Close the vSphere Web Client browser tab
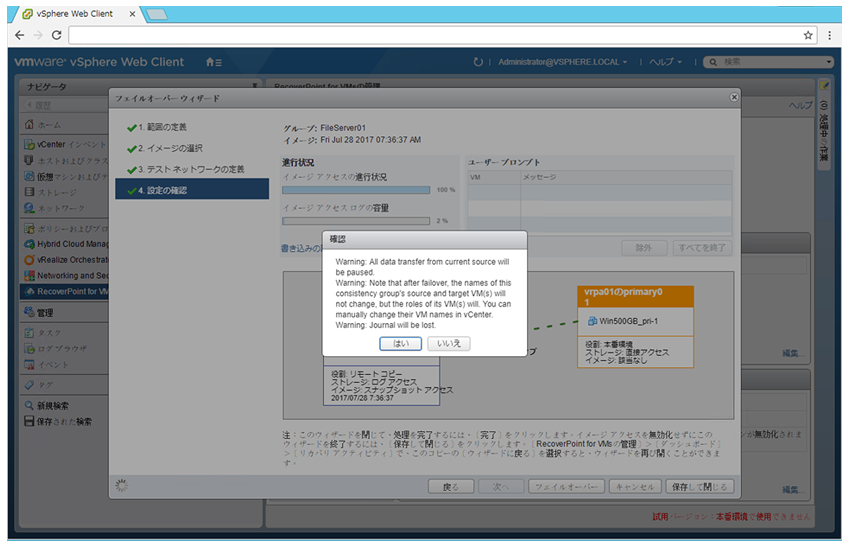Viewport: 850px width, 545px height. point(132,14)
